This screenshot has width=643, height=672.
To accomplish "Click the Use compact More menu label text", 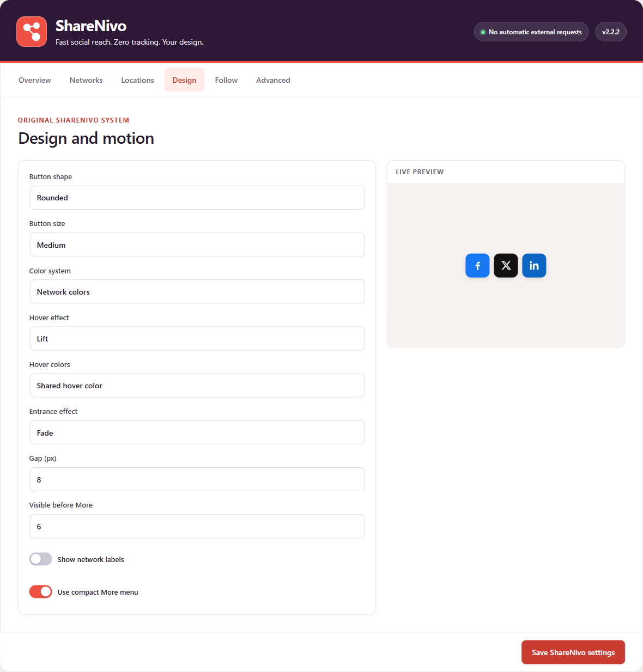I will pos(98,592).
